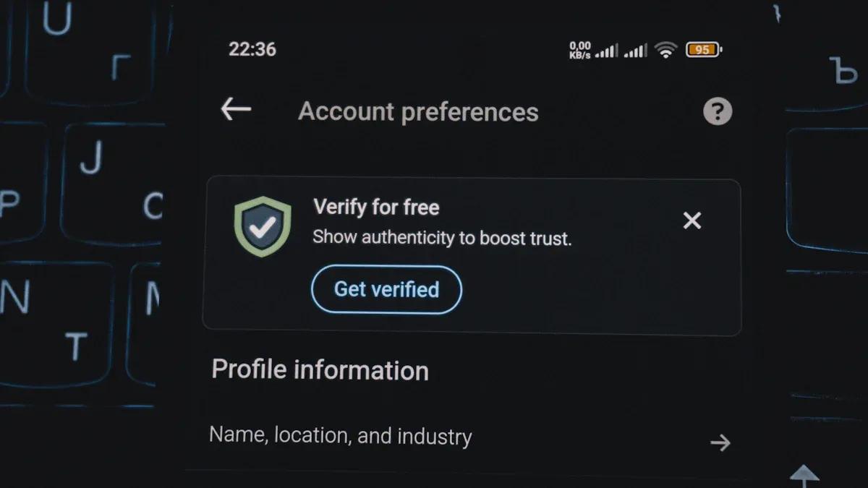Tap the J key on the keyboard
The image size is (868, 488).
point(92,157)
